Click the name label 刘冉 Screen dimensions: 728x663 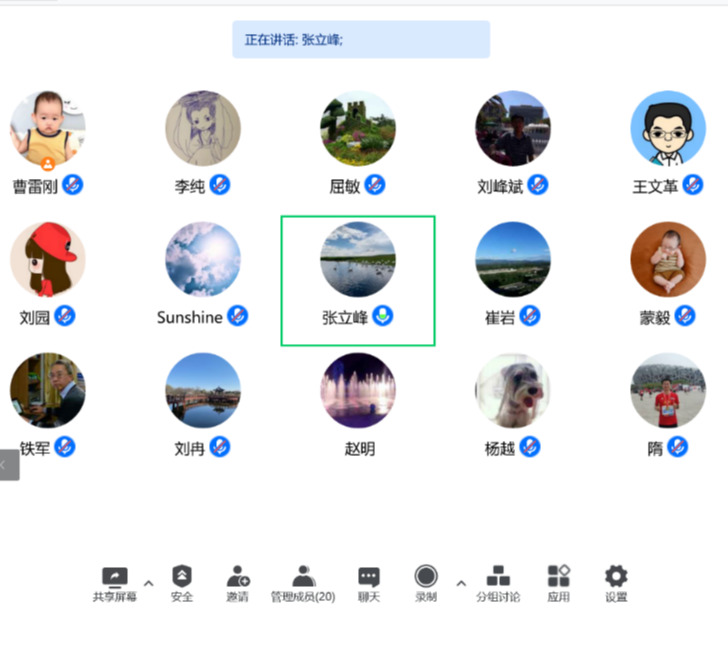(189, 448)
